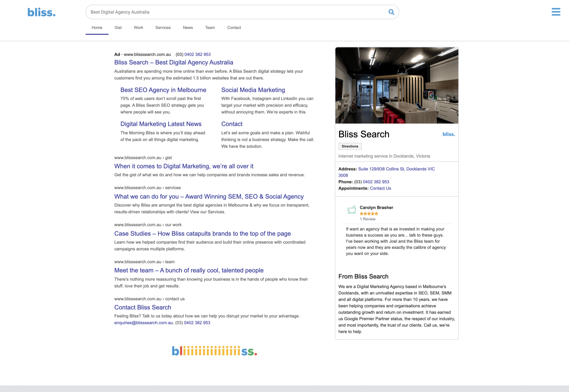Open the Contact tab in navigation
The image size is (569, 392).
234,28
